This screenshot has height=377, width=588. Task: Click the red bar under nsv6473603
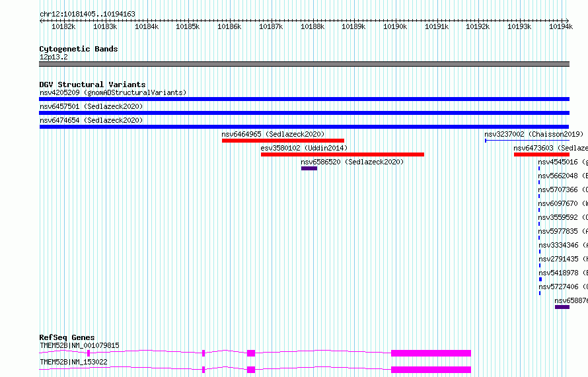(542, 154)
